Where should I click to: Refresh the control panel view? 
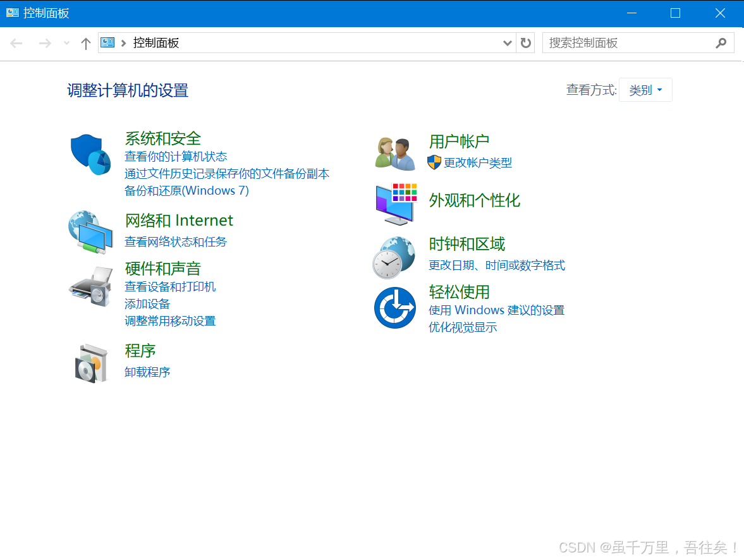coord(525,43)
